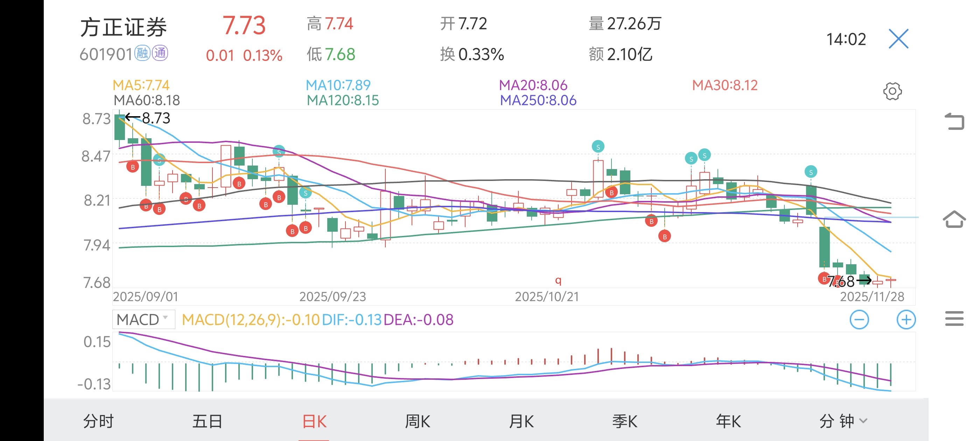Select the 季K quarterly chart tab

pyautogui.click(x=625, y=421)
